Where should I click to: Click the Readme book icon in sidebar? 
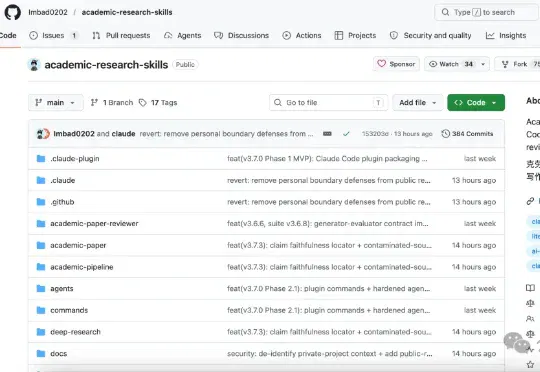[530, 288]
